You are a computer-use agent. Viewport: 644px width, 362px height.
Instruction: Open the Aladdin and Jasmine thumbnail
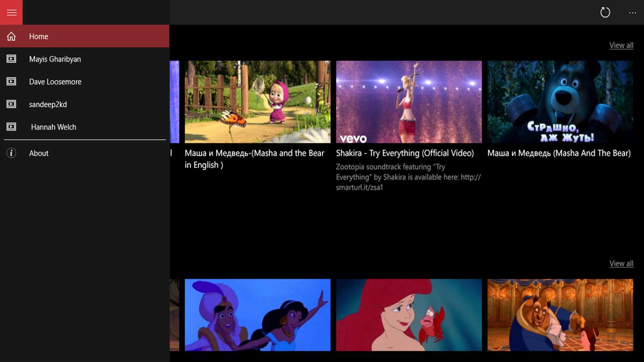(x=258, y=315)
